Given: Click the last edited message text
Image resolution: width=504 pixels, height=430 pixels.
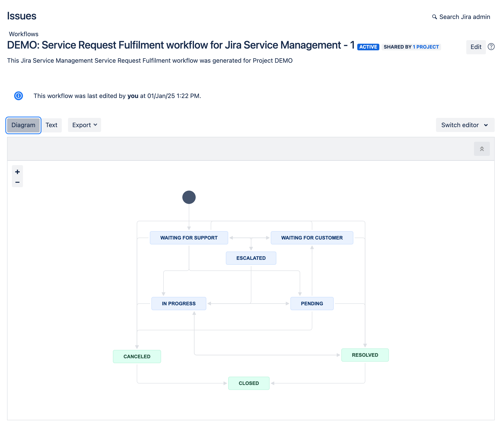Looking at the screenshot, I should tap(117, 96).
